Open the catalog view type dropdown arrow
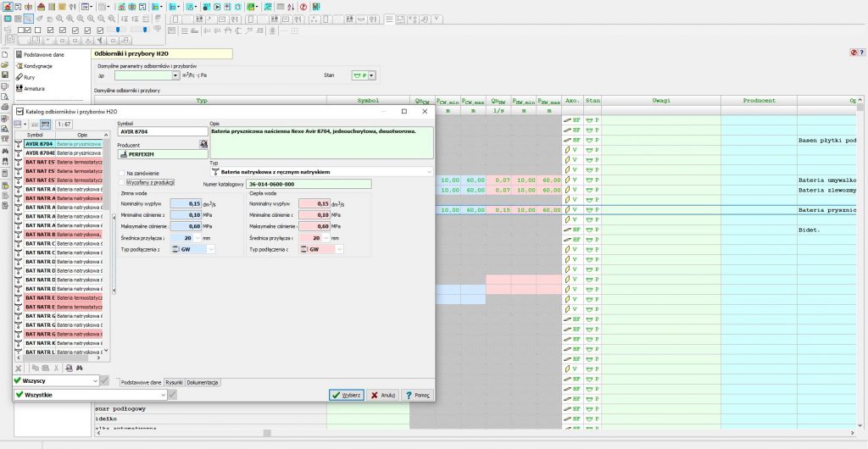This screenshot has height=449, width=868. (x=25, y=125)
